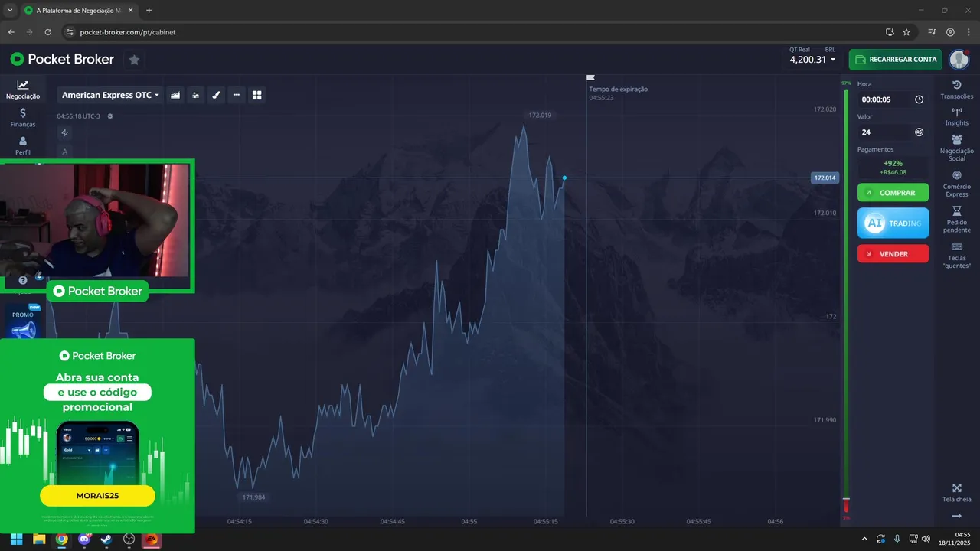Open the Negociação trading section

(23, 90)
